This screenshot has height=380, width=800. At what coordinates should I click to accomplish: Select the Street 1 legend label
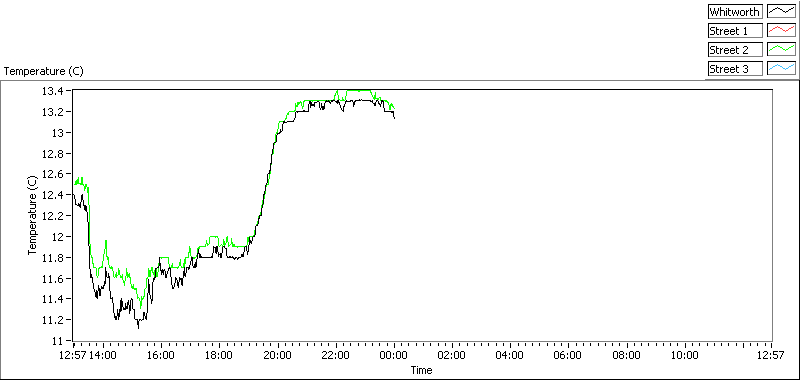tap(735, 31)
